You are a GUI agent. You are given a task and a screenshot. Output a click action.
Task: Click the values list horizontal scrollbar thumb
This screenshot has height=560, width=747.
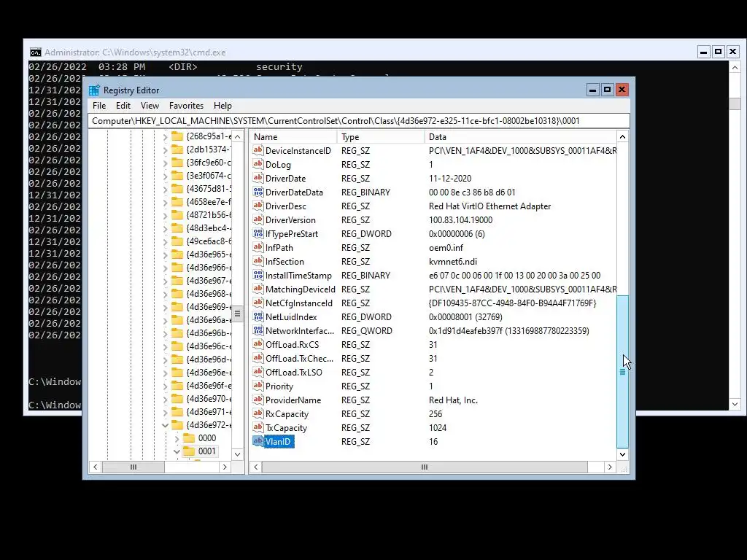click(425, 467)
